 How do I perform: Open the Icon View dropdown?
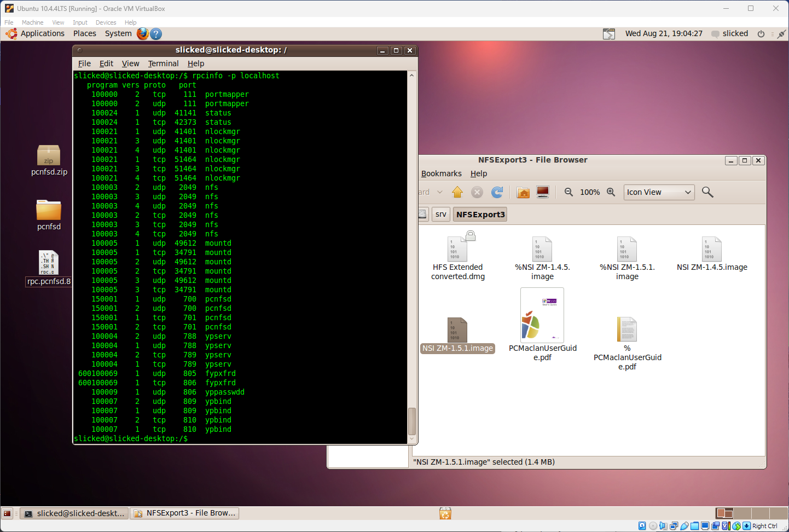[x=659, y=192]
